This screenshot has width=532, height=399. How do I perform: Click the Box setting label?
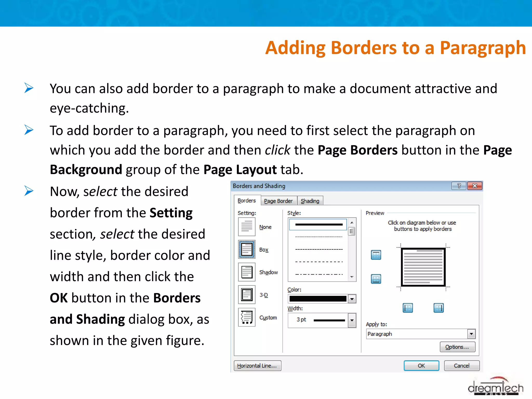(x=264, y=250)
